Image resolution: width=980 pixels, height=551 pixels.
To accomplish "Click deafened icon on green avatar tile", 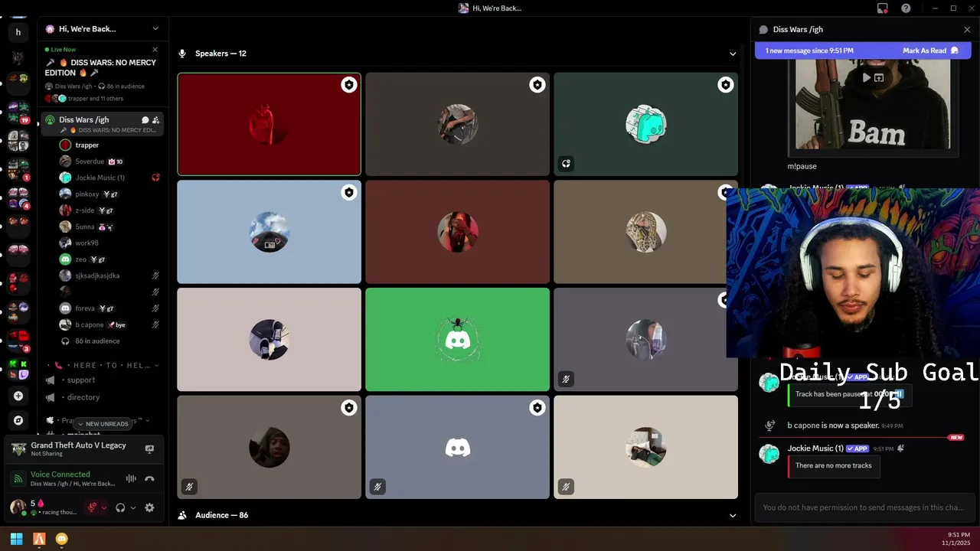I will (566, 163).
